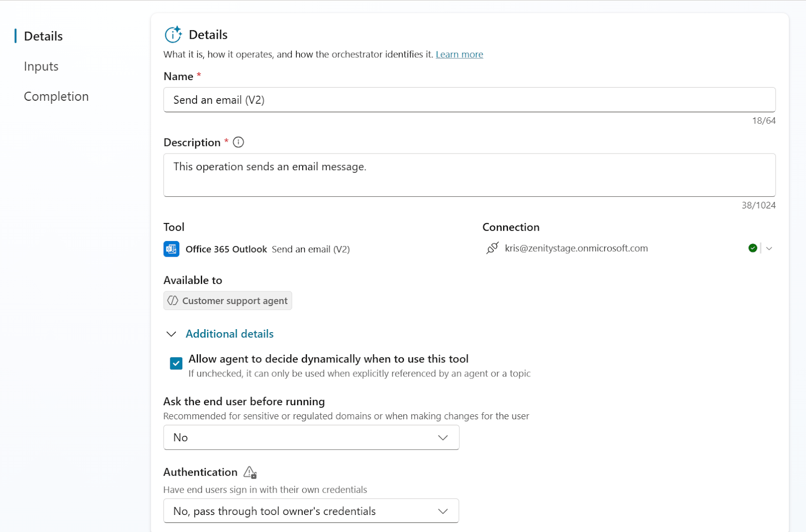Switch to the Inputs tab
This screenshot has width=806, height=532.
[41, 66]
